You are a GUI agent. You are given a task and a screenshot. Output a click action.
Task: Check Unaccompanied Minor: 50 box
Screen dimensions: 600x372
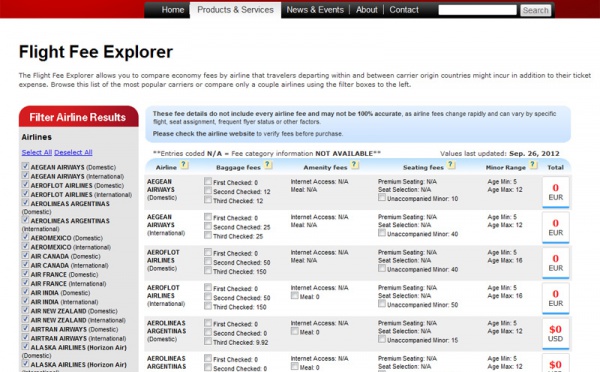tap(382, 303)
